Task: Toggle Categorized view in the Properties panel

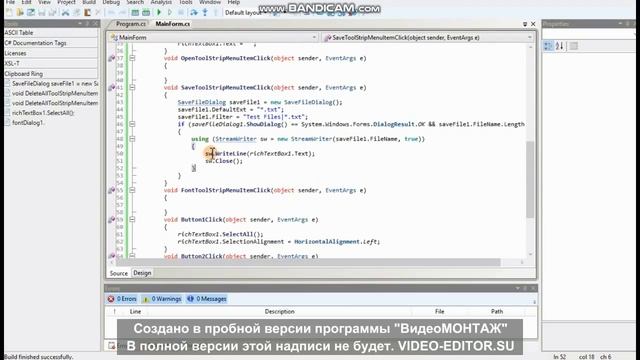Action: click(548, 46)
